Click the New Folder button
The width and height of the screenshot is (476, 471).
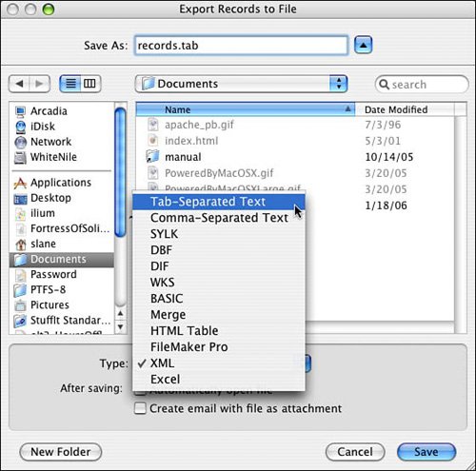tap(61, 452)
